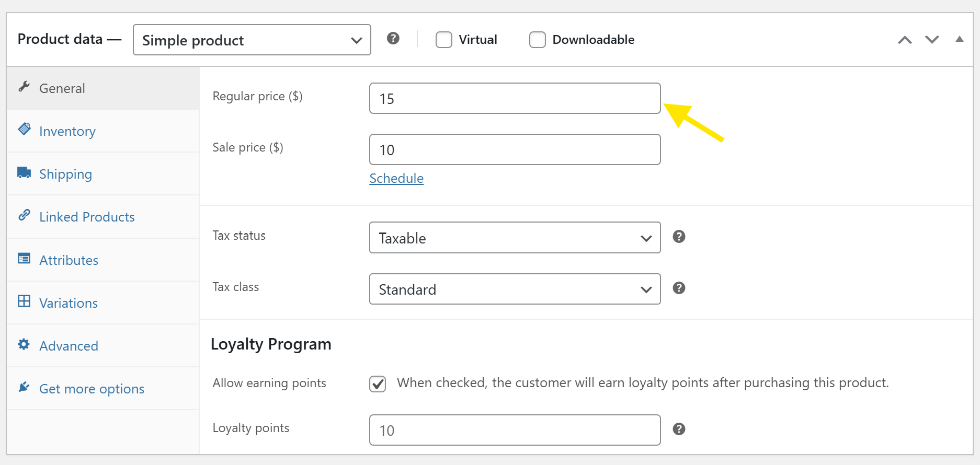
Task: Click the Loyalty points help icon
Action: (679, 429)
